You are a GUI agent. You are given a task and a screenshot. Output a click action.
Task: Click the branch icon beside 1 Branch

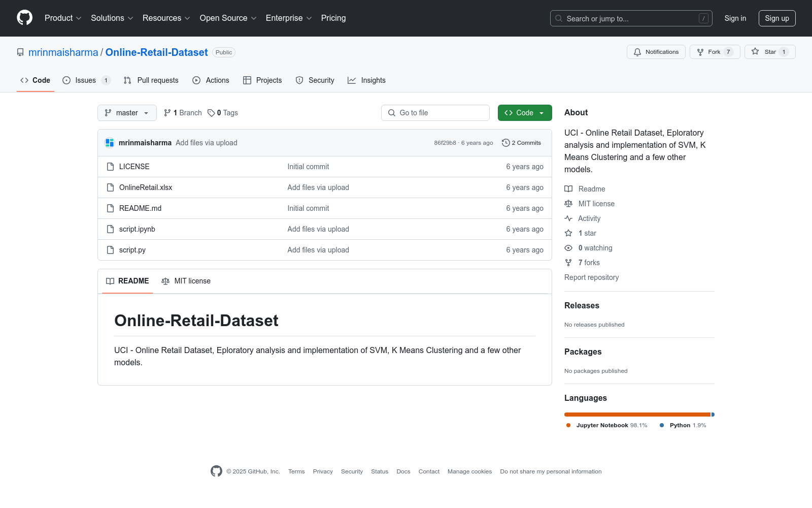(x=167, y=113)
